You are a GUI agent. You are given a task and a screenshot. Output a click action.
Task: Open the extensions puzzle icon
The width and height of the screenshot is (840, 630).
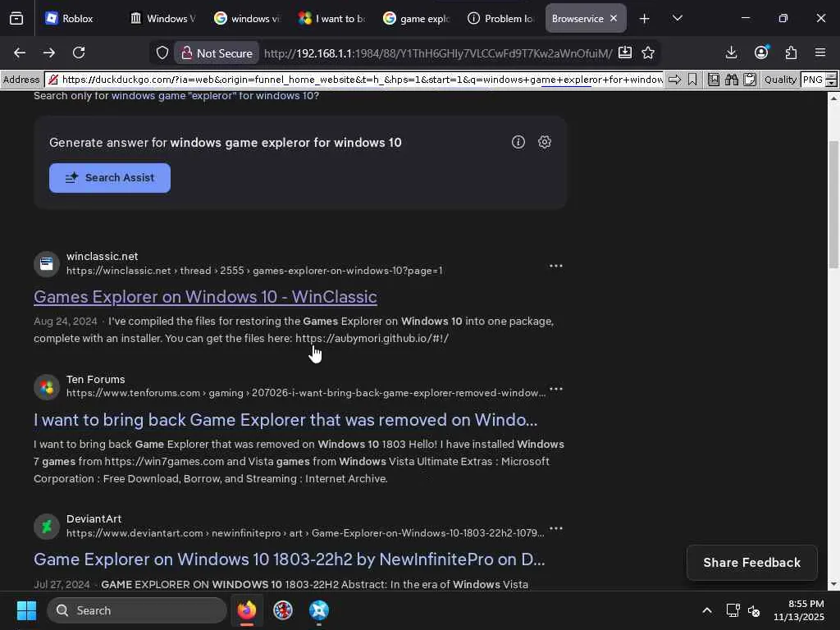pos(791,52)
